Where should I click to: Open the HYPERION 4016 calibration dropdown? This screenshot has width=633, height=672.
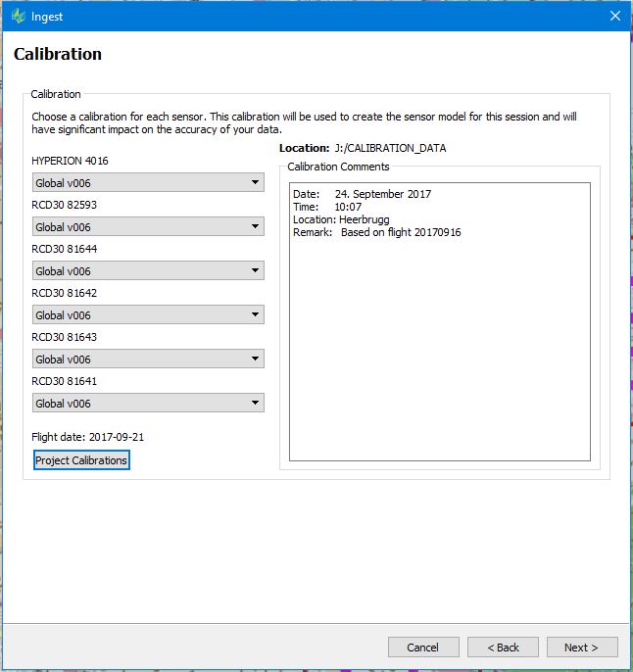pyautogui.click(x=148, y=182)
